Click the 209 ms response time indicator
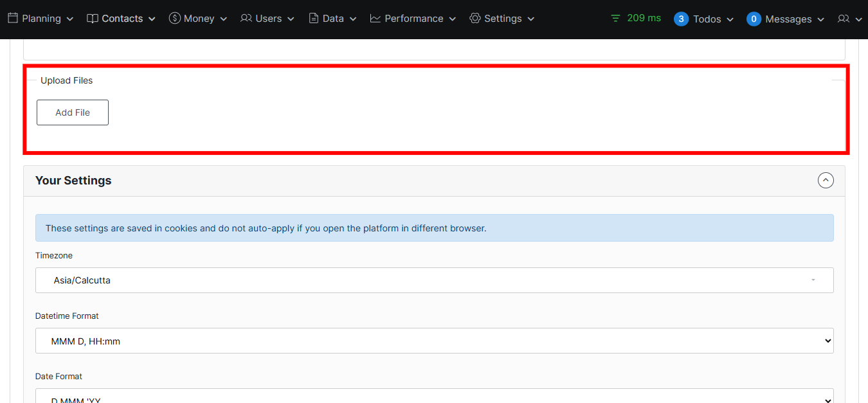 coord(644,18)
